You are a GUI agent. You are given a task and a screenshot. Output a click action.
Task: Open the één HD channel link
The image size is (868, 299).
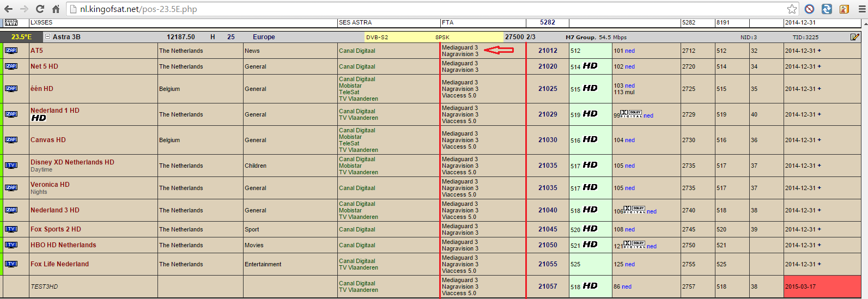42,89
